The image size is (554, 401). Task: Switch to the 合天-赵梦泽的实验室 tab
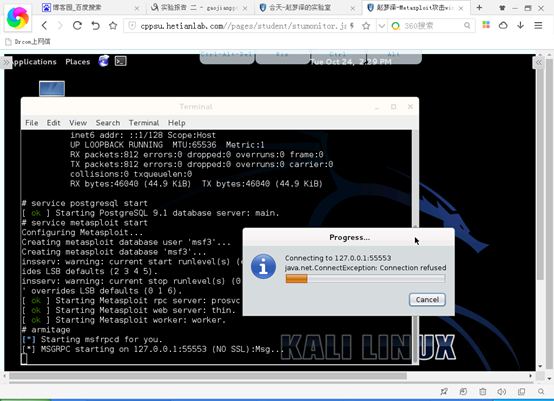(x=307, y=7)
